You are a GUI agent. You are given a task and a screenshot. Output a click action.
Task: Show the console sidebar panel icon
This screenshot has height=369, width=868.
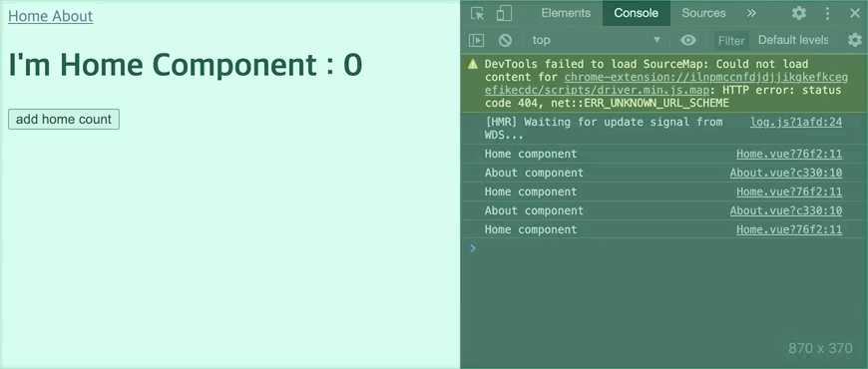point(476,40)
